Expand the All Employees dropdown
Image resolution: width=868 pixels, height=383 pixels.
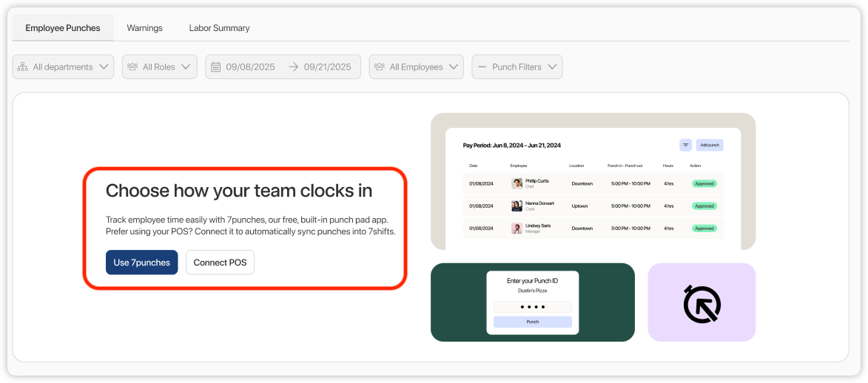[417, 67]
